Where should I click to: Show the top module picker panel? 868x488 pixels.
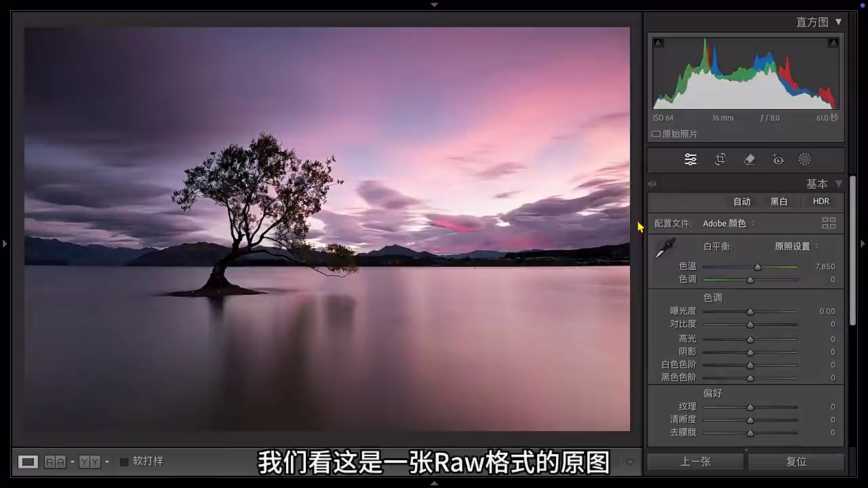434,5
